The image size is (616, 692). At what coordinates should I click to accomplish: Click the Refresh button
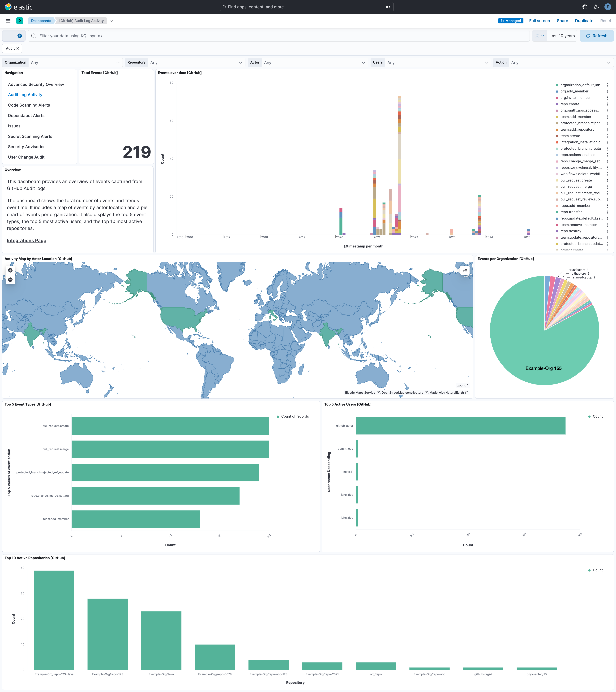pos(596,36)
